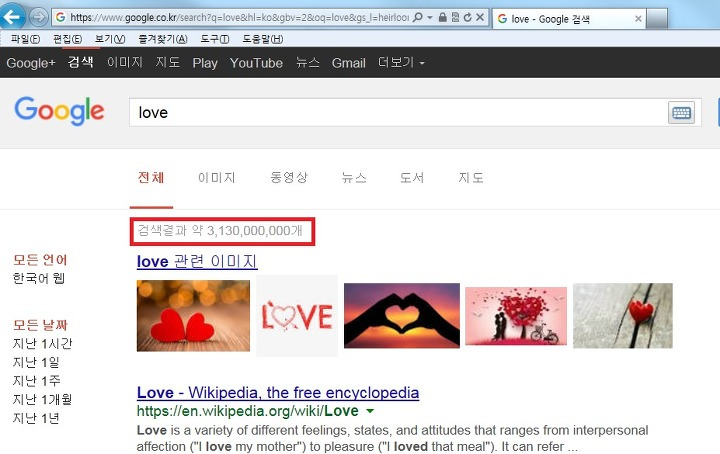Click the en.wikipedia.org/wiki/Love URL text
Screen dimensions: 720x454
[x=248, y=411]
